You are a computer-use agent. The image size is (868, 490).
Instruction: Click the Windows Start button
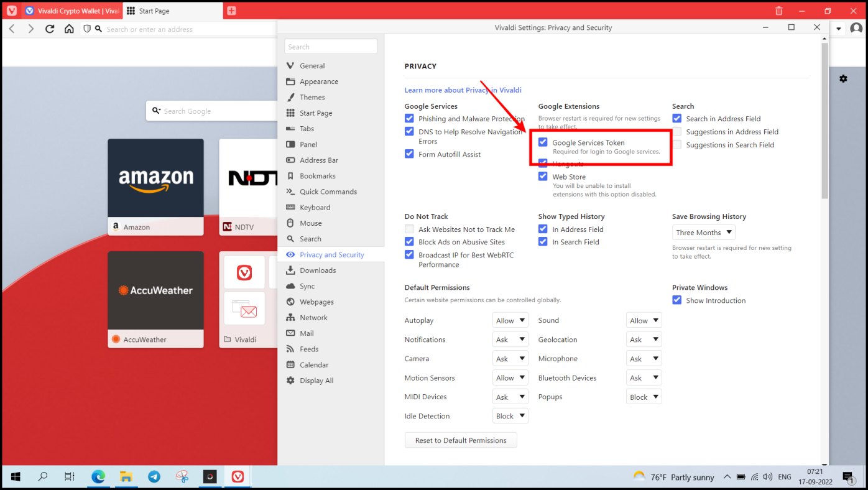coord(16,477)
